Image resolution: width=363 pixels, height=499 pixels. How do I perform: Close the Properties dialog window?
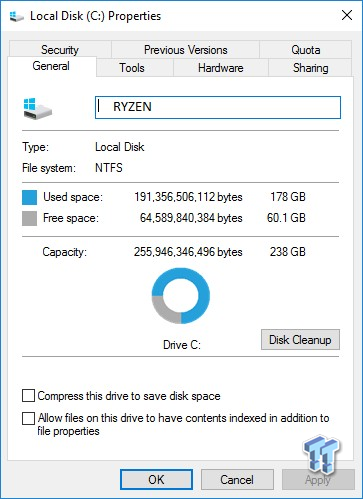pyautogui.click(x=347, y=15)
